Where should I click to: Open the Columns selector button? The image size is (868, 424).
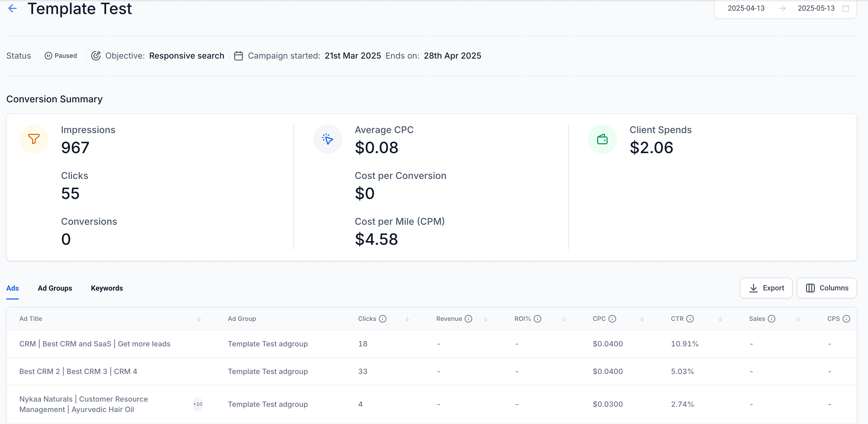(x=827, y=288)
